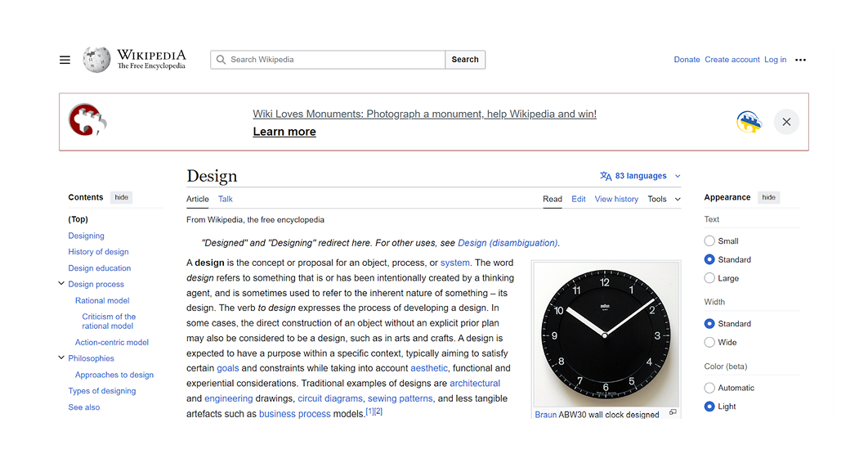Screen dimensions: 868x463
Task: Jump to (Top) in contents
Action: 78,219
